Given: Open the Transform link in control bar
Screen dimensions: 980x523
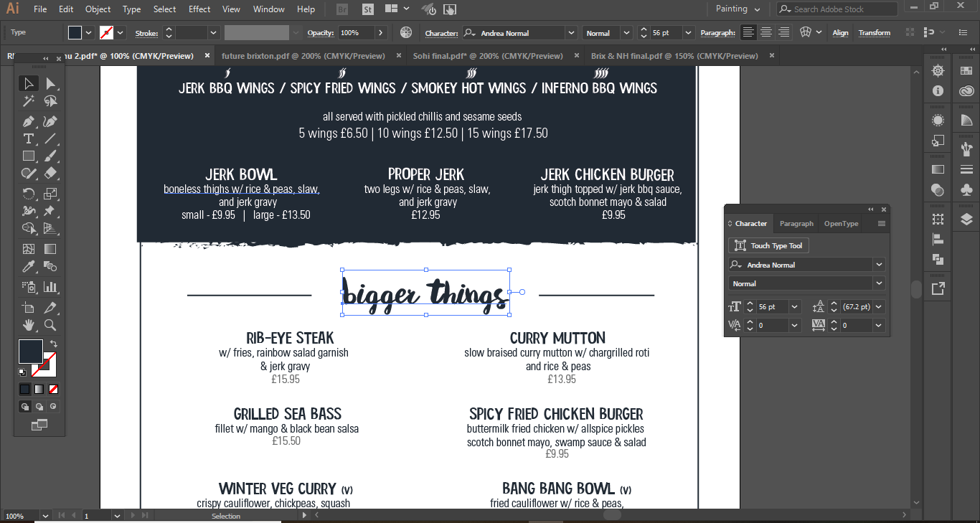Looking at the screenshot, I should click(x=874, y=32).
